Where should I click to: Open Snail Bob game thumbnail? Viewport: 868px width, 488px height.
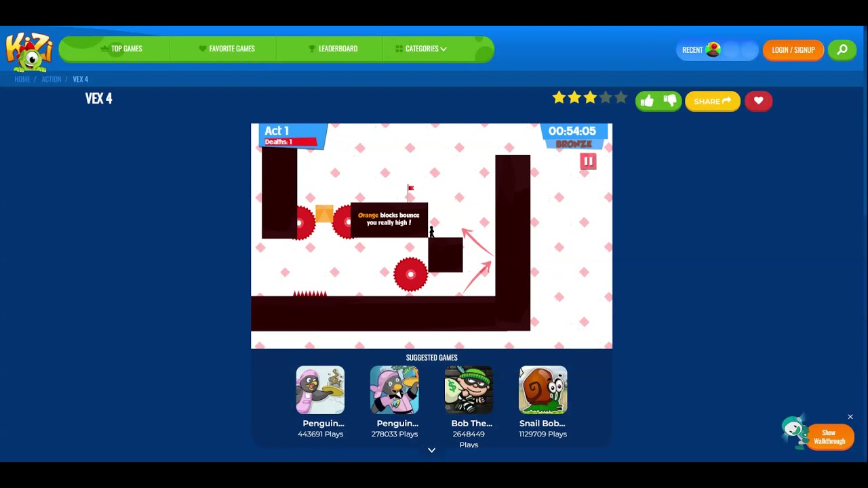(x=543, y=390)
